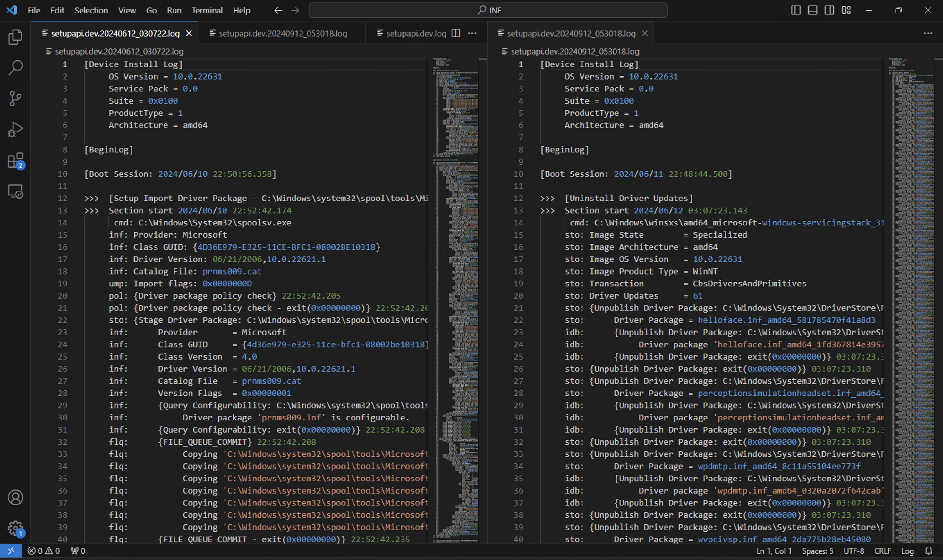Open left editor group's More Actions menu
943x560 pixels.
(x=472, y=33)
